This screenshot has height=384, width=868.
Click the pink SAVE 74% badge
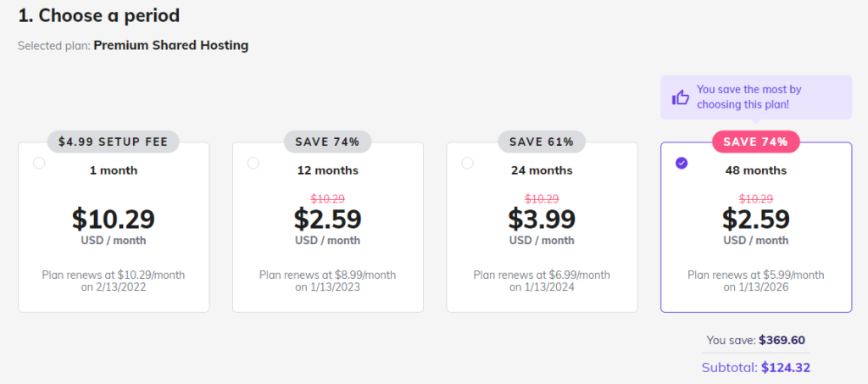pos(755,142)
